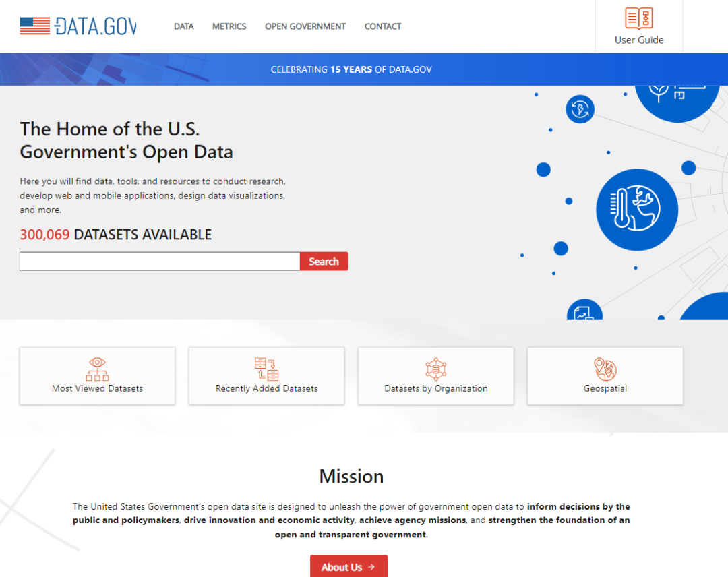Open the User Guide link text
The height and width of the screenshot is (577, 728).
tap(639, 40)
